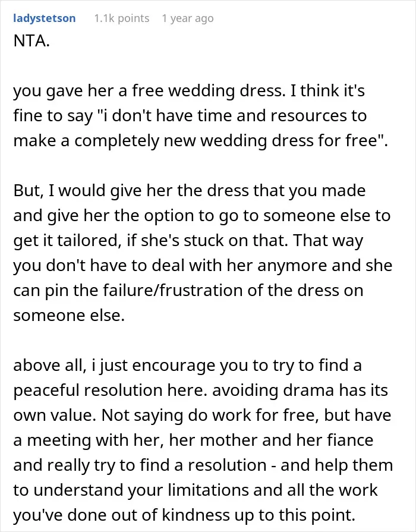Screen dimensions: 416x532
Task: Click the line 'to understand your limitations and all the work'
Action: (196, 490)
